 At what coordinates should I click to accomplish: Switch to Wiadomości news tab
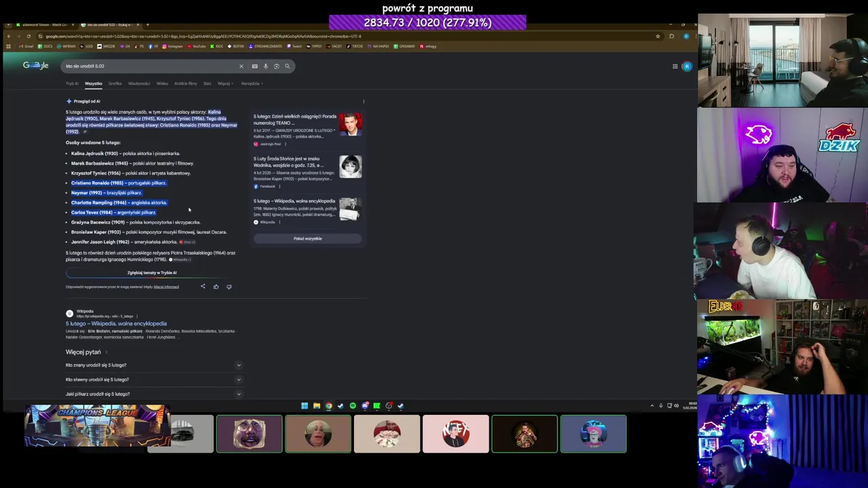pos(139,83)
